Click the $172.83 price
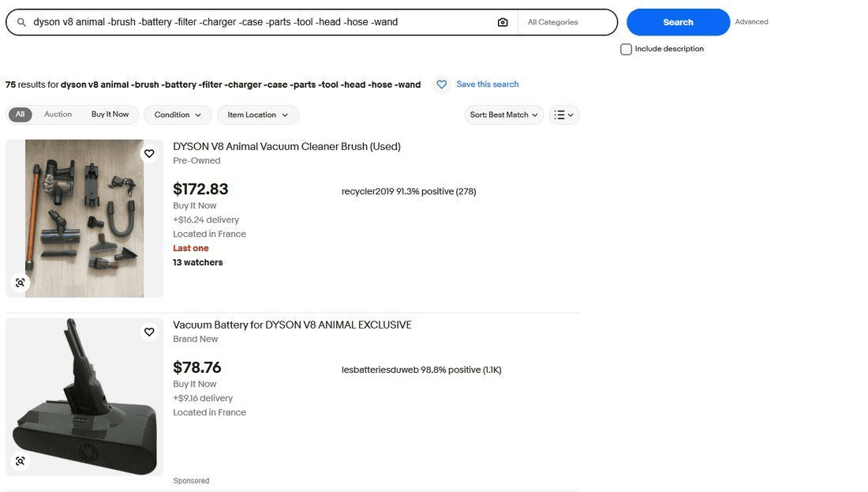This screenshot has height=492, width=868. [200, 189]
